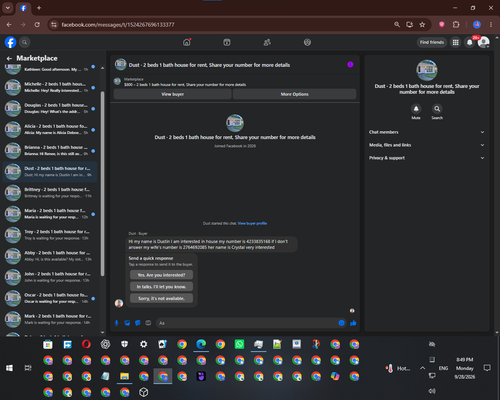Open Brianna's conversation
Screen dimensions: 500x400
pyautogui.click(x=50, y=150)
